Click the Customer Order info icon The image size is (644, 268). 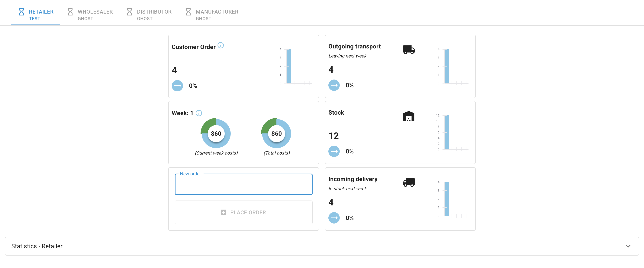click(x=221, y=45)
